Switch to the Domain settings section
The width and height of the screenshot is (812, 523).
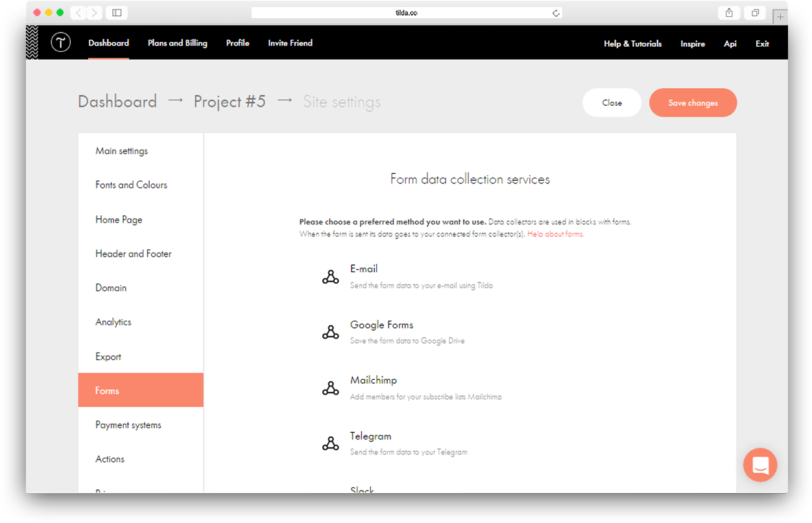click(110, 288)
